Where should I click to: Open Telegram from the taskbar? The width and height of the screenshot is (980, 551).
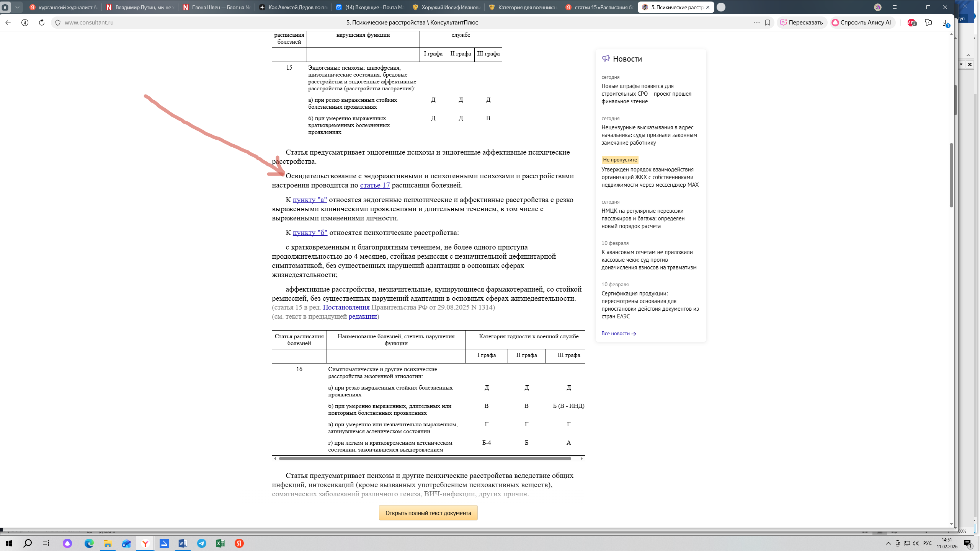pyautogui.click(x=202, y=543)
